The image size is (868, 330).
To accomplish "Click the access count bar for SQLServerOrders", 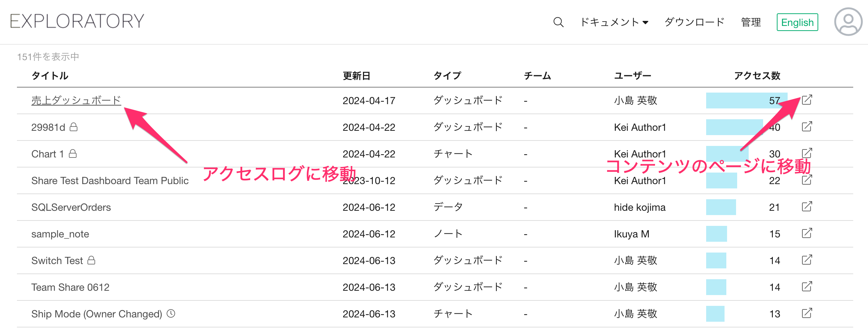I will [721, 207].
